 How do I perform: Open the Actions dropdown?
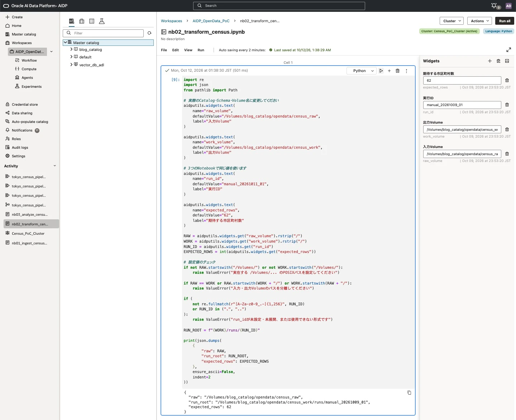(479, 21)
